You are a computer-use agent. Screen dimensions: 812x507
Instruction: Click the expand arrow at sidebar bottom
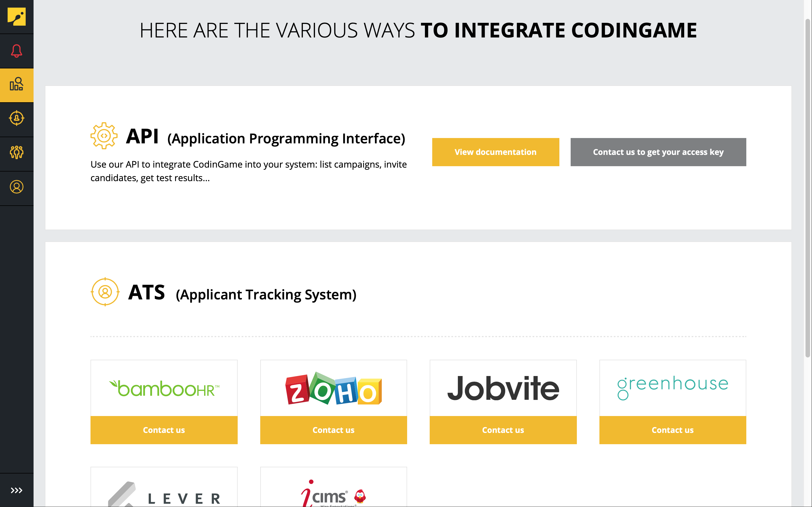click(16, 491)
